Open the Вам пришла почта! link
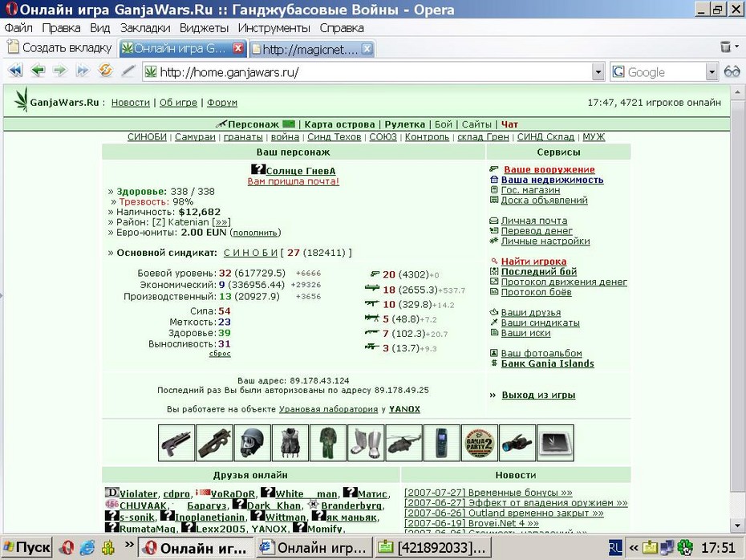This screenshot has width=746, height=560. pos(293,181)
